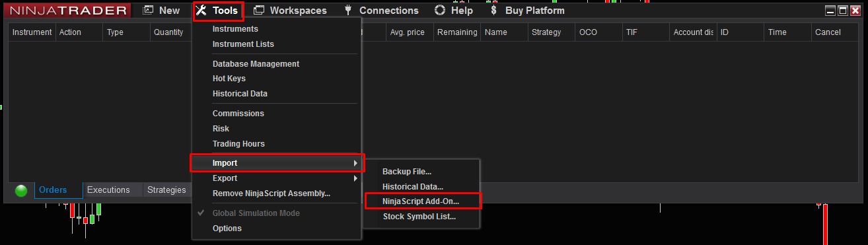Click the lifebuoy icon beside Help
This screenshot has height=245, width=868.
pos(440,11)
